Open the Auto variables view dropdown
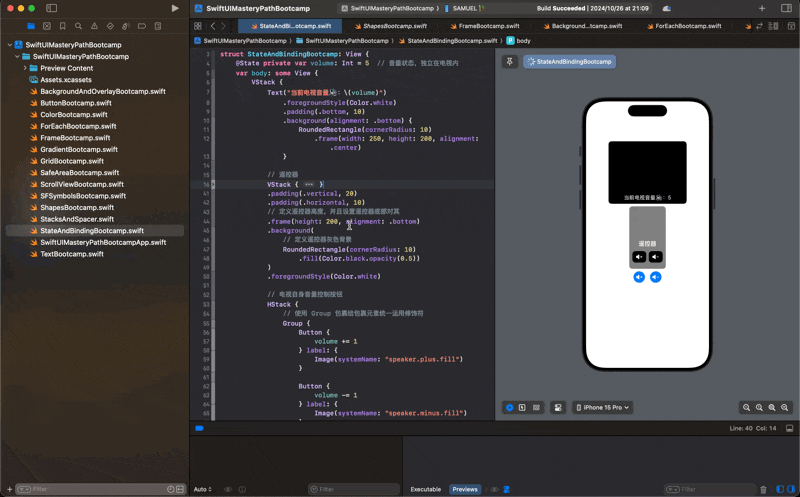Image resolution: width=800 pixels, height=497 pixels. tap(203, 489)
